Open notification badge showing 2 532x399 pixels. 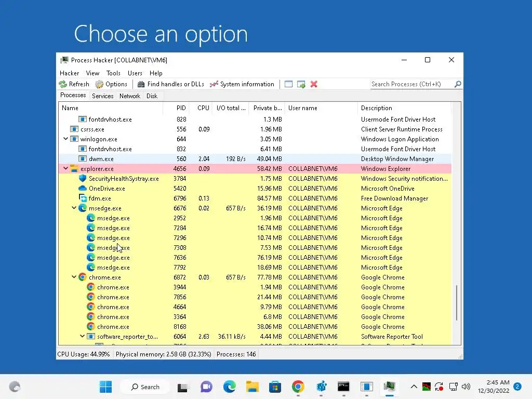[517, 387]
